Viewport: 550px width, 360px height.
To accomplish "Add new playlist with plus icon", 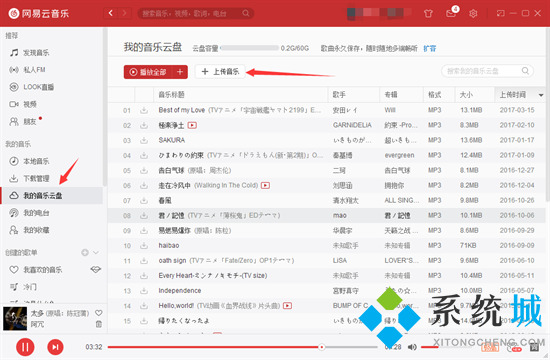I will coord(85,252).
